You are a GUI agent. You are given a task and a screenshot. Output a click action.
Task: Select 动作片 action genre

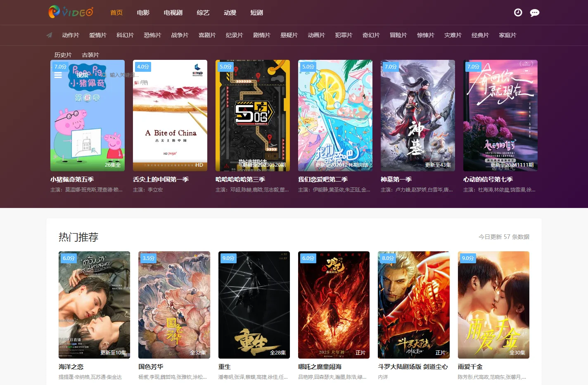point(71,35)
